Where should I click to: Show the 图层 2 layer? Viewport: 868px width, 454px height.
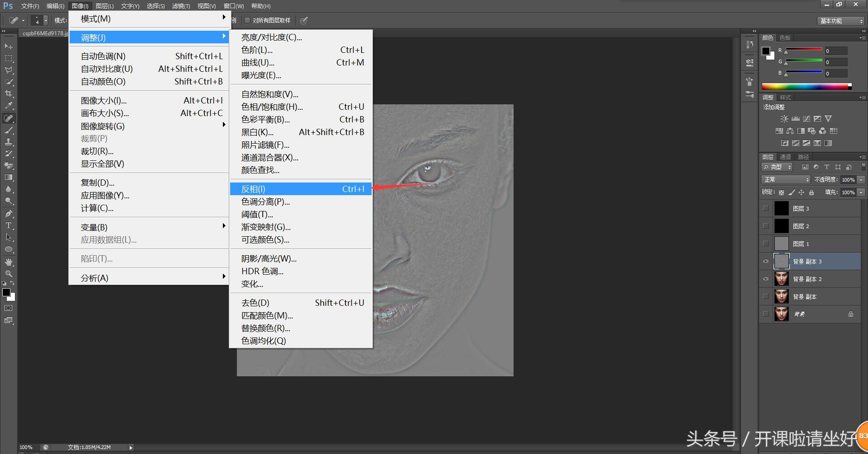pos(766,226)
